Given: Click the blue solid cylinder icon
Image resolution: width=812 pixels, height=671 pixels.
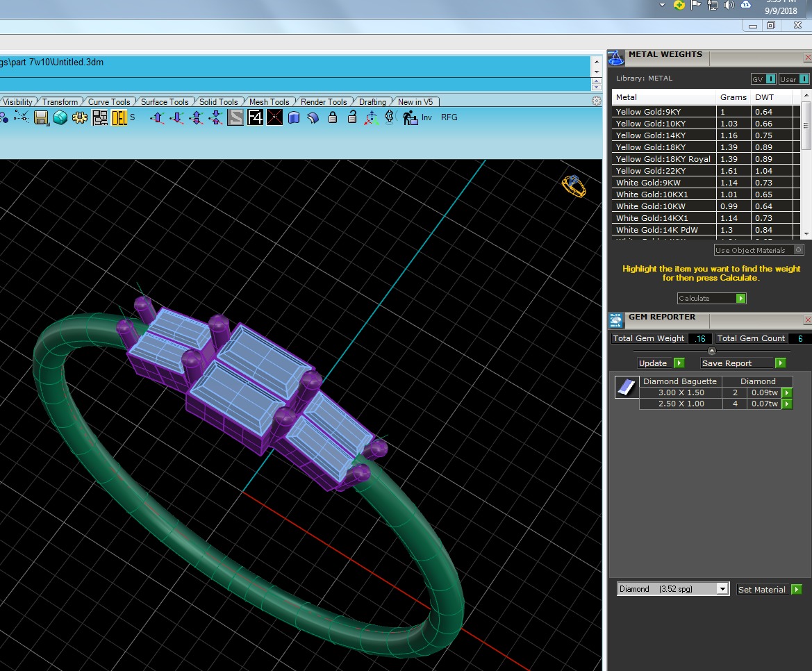Looking at the screenshot, I should coord(294,118).
